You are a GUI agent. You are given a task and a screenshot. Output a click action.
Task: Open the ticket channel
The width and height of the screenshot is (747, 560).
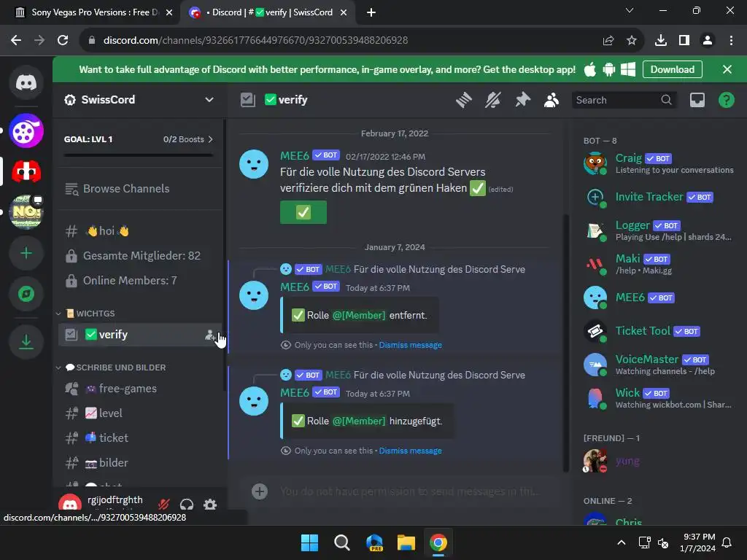click(x=139, y=438)
